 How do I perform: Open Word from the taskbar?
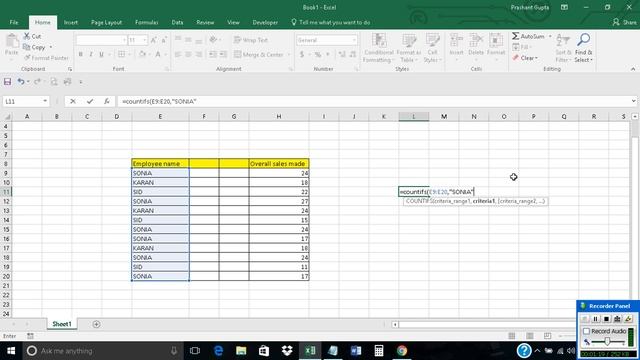pyautogui.click(x=356, y=351)
